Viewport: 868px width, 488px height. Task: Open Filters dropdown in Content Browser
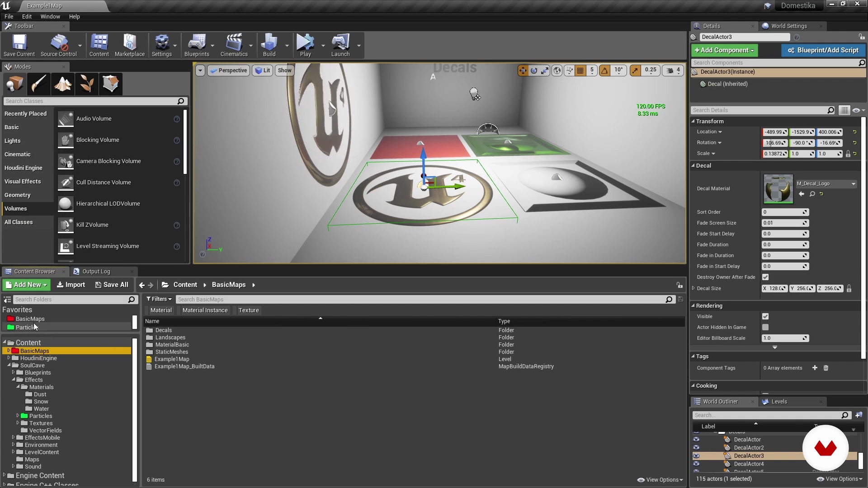pyautogui.click(x=159, y=299)
